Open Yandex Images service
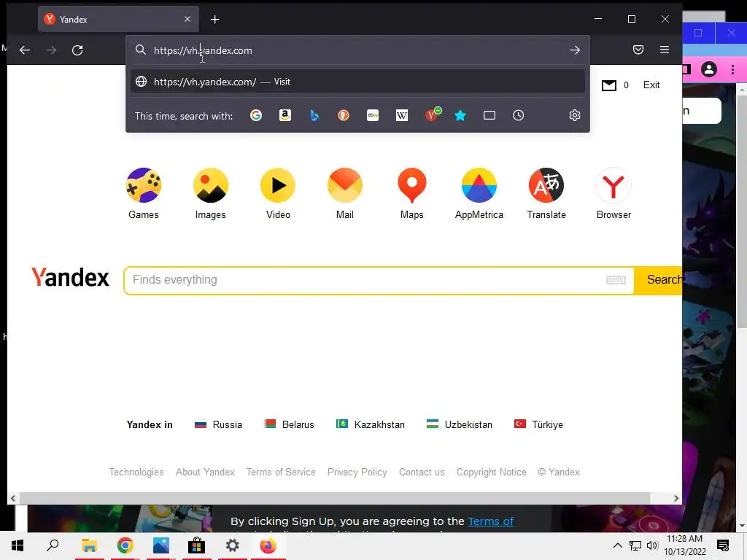The height and width of the screenshot is (560, 747). coord(211,194)
